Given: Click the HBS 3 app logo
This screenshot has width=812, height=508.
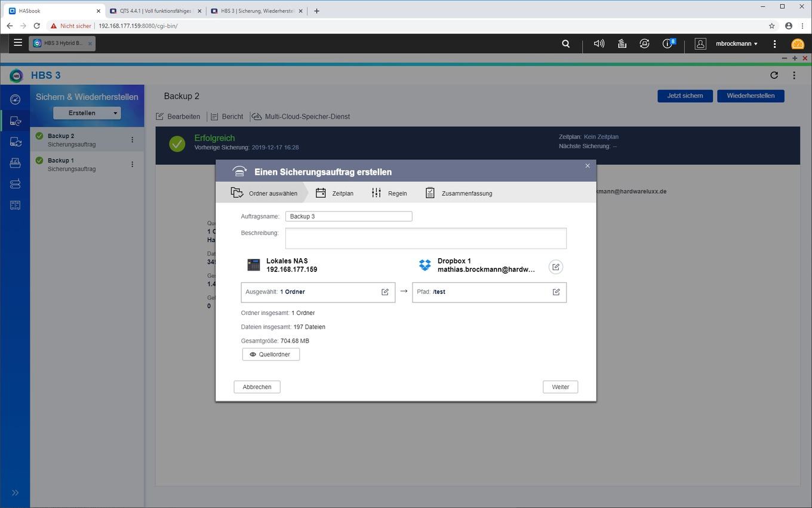Looking at the screenshot, I should 16,75.
